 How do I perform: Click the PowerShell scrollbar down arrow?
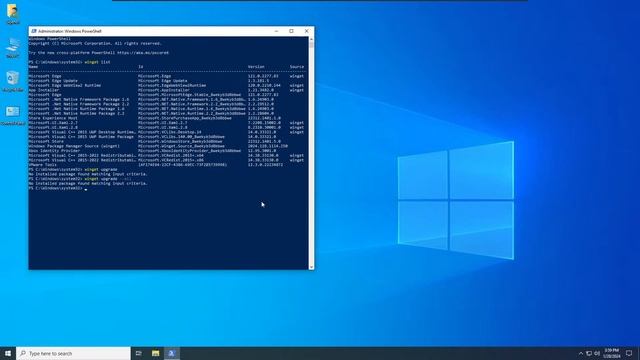coord(311,267)
